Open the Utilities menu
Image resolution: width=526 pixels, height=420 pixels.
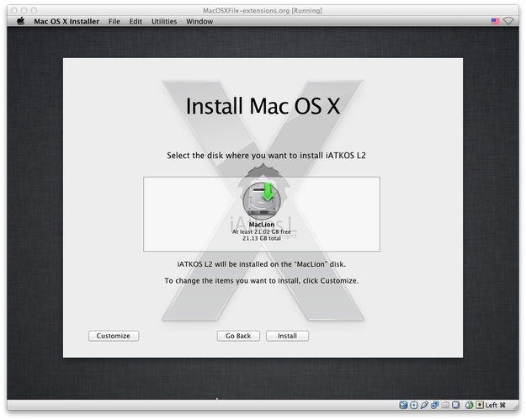tap(164, 22)
